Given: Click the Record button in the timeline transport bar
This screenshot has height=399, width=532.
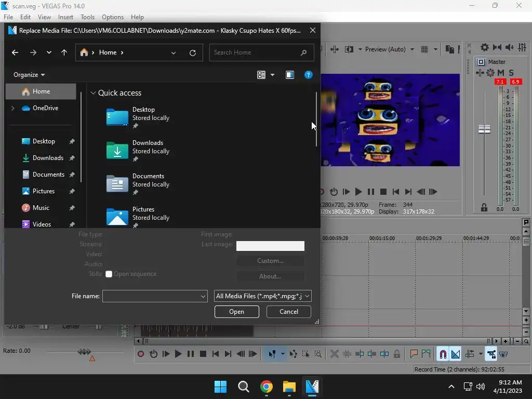Looking at the screenshot, I should coord(141,354).
